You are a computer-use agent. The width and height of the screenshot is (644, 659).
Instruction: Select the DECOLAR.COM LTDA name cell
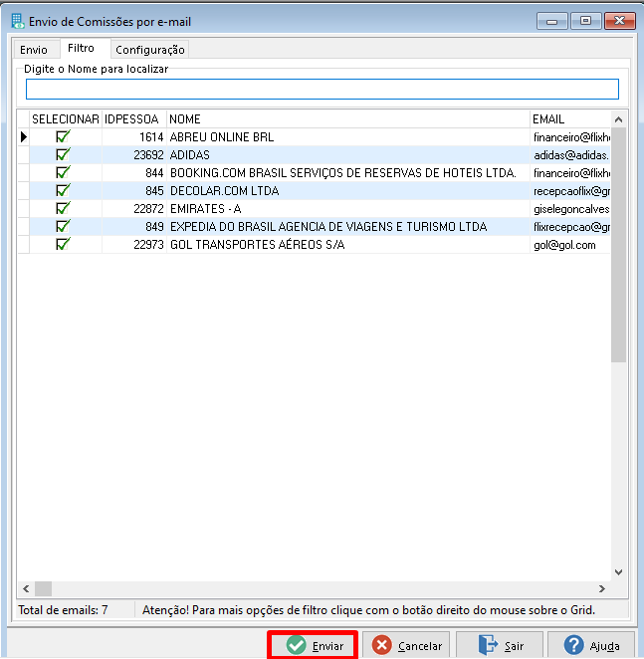tap(348, 191)
